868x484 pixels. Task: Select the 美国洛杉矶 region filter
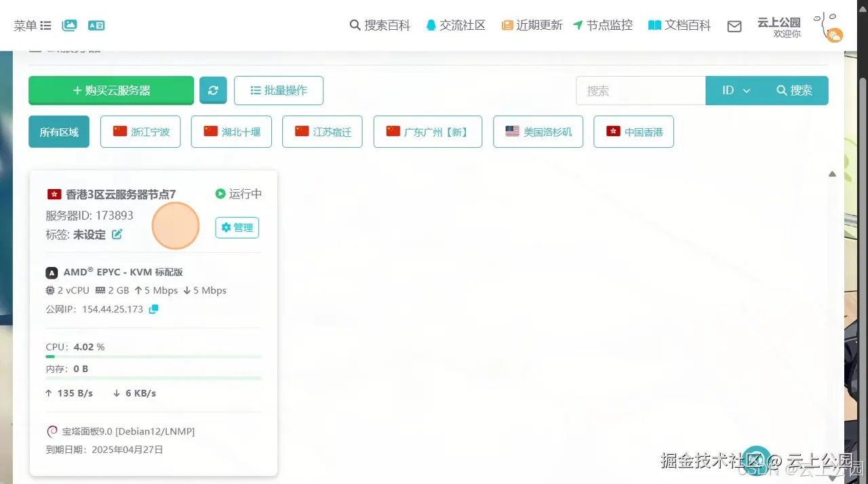click(538, 132)
